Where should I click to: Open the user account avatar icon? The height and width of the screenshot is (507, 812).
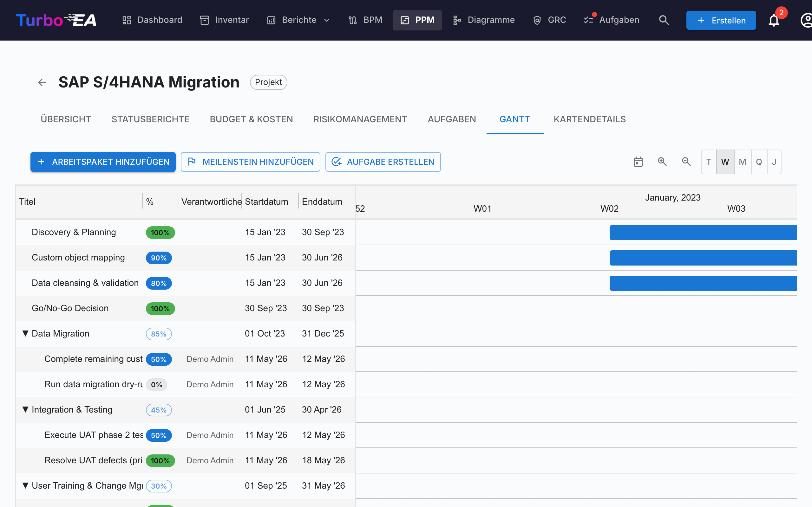coord(806,20)
